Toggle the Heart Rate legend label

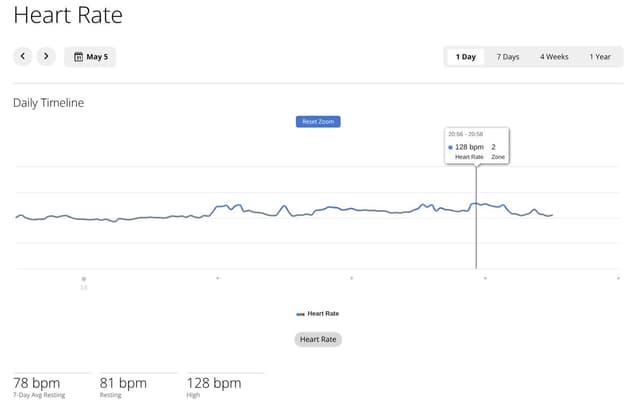(323, 314)
